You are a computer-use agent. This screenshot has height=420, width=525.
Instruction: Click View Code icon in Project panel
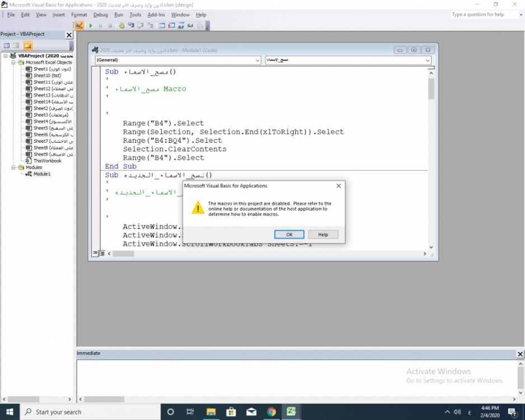tap(7, 45)
